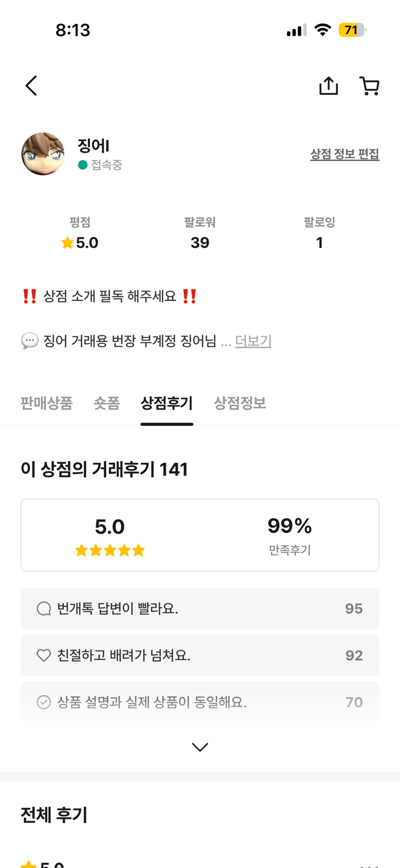Tap the 평점 5.0 star rating
400x868 pixels.
(x=80, y=242)
